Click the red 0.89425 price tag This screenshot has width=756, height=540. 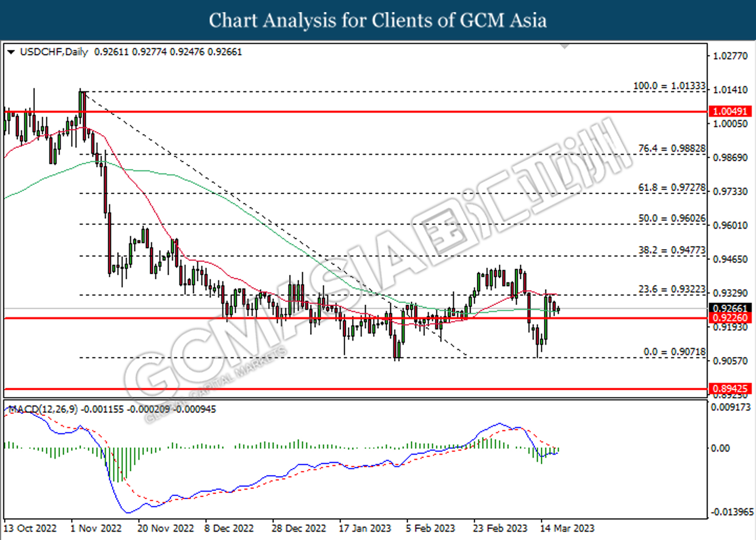coord(730,389)
